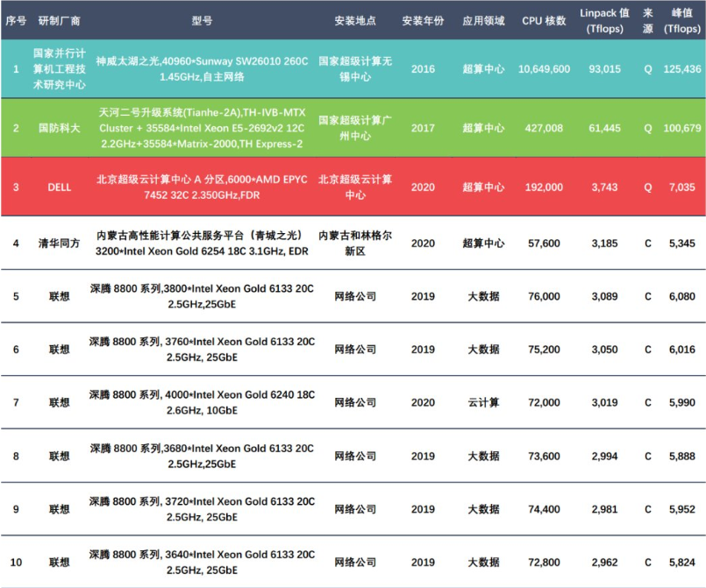Viewport: 706px width, 588px height.
Task: Click the Linpack value 3,185
Action: point(604,244)
